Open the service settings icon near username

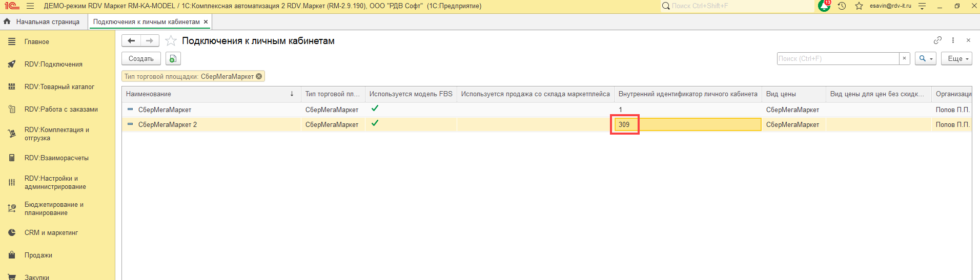(922, 6)
